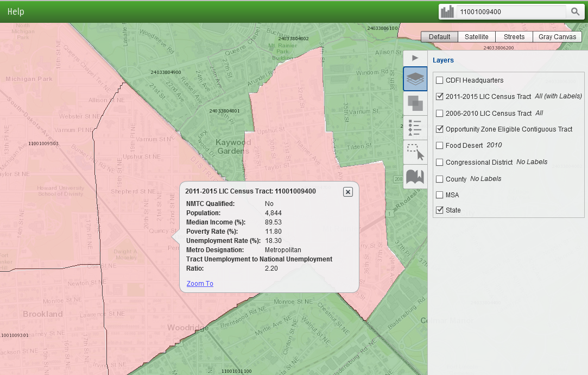Uncheck the State layer checkbox

440,210
